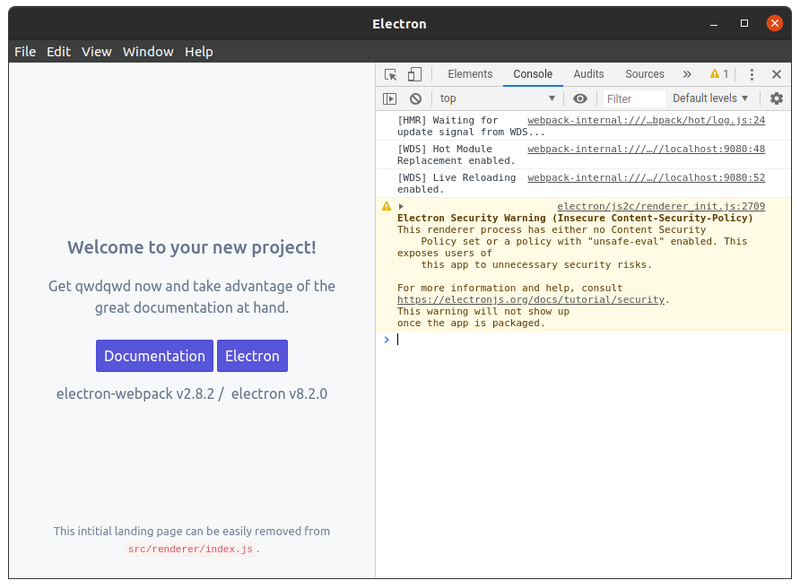The height and width of the screenshot is (587, 800).
Task: Expand the Electron Security Warning console entry
Action: click(399, 206)
